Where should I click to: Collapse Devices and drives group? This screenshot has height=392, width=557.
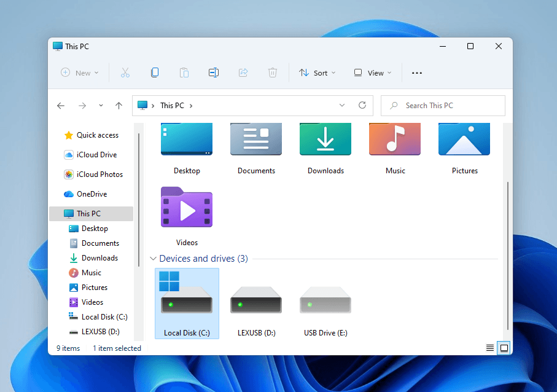pyautogui.click(x=153, y=259)
